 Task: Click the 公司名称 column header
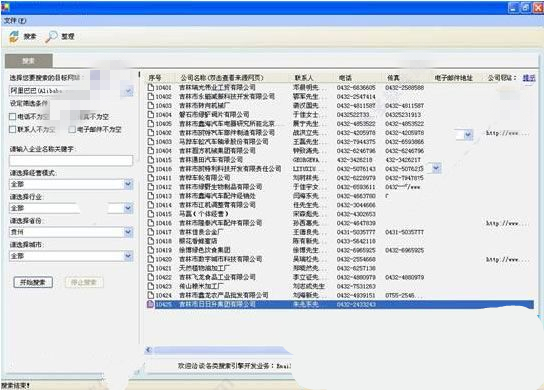click(x=222, y=78)
